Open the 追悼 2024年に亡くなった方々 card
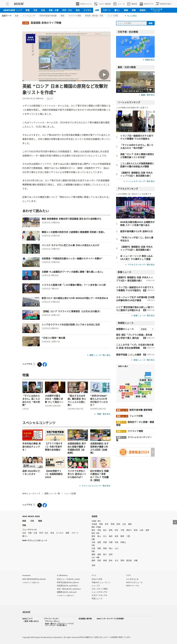Screen dimensions: 177x644 tap(32, 466)
